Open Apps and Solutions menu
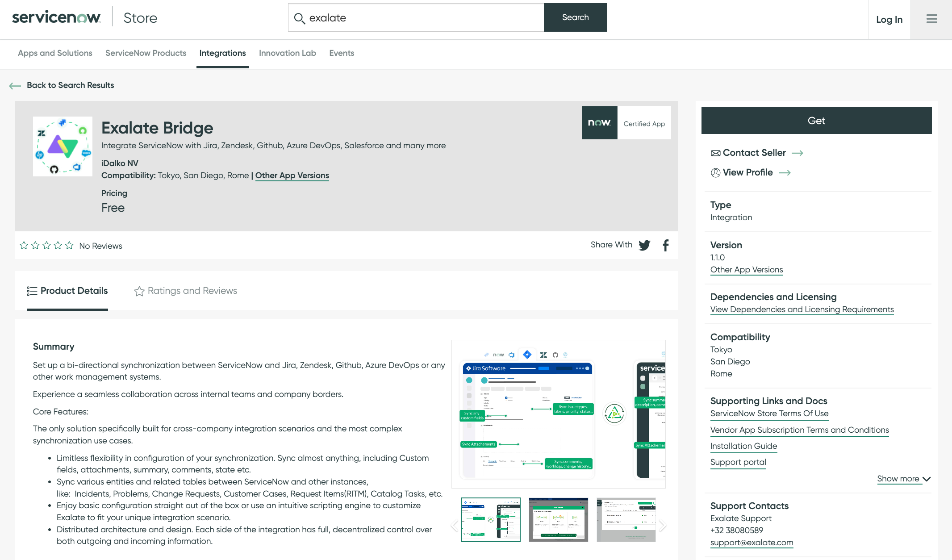This screenshot has height=560, width=952. tap(55, 53)
